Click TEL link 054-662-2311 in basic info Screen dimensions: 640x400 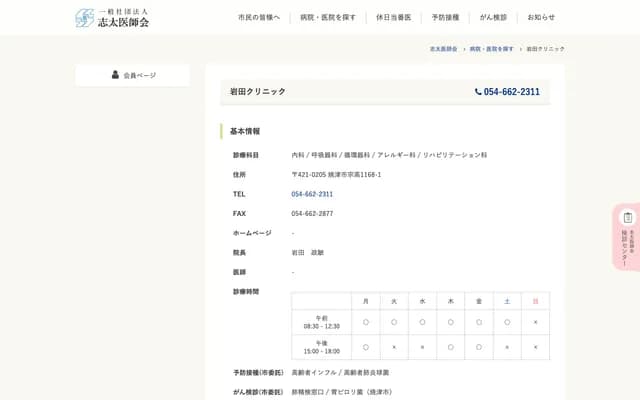(x=312, y=194)
